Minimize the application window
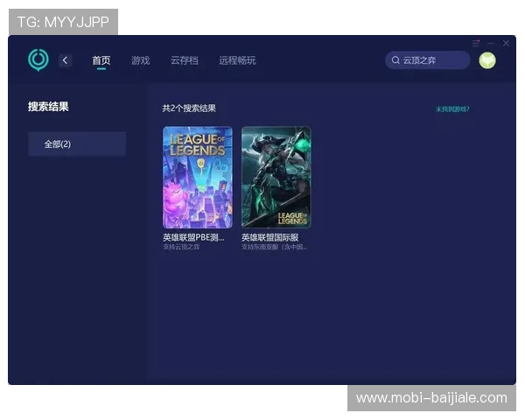 [x=491, y=43]
